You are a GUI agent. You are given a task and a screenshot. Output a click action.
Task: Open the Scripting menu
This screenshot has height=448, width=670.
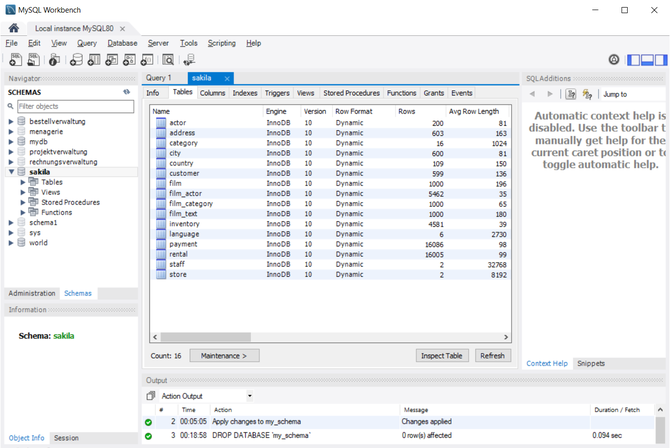(x=221, y=43)
